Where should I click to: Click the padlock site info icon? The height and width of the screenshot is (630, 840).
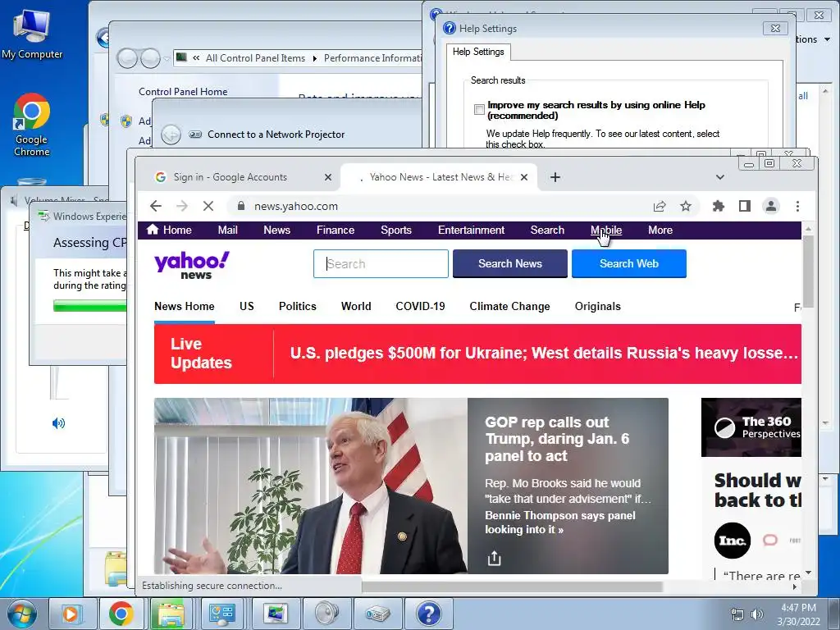(241, 206)
